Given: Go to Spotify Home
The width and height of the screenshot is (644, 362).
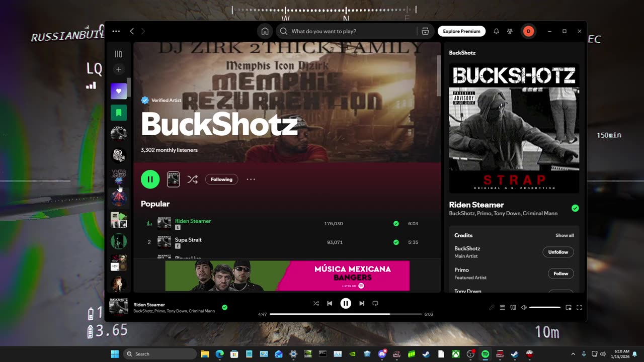Looking at the screenshot, I should (265, 31).
